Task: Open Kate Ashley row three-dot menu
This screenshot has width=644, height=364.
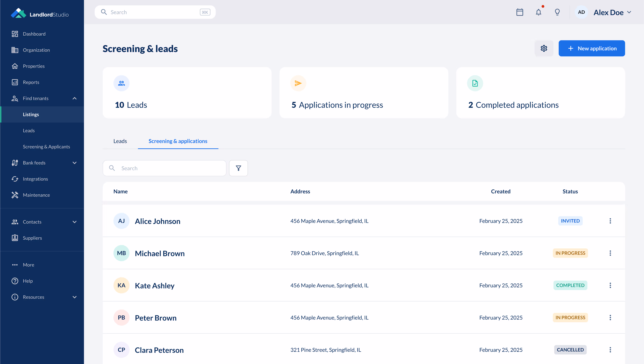Action: coord(610,285)
